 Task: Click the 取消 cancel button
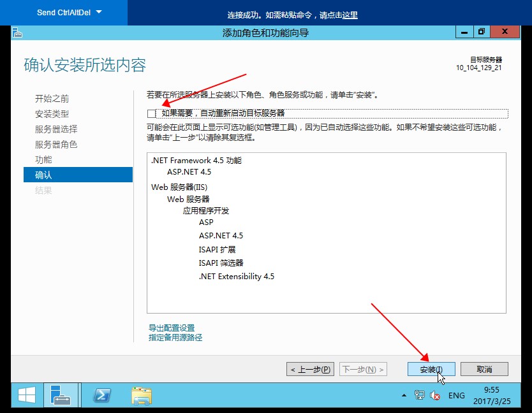pos(484,369)
